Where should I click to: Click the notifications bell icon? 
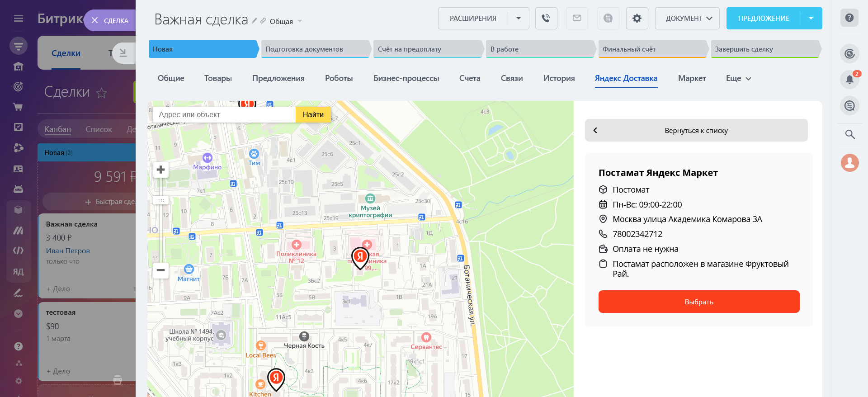click(x=849, y=80)
